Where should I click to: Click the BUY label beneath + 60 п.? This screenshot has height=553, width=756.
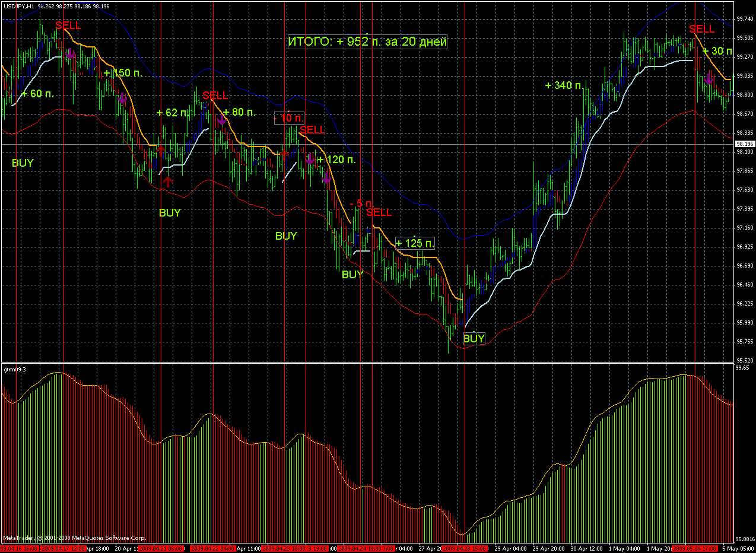tap(23, 163)
